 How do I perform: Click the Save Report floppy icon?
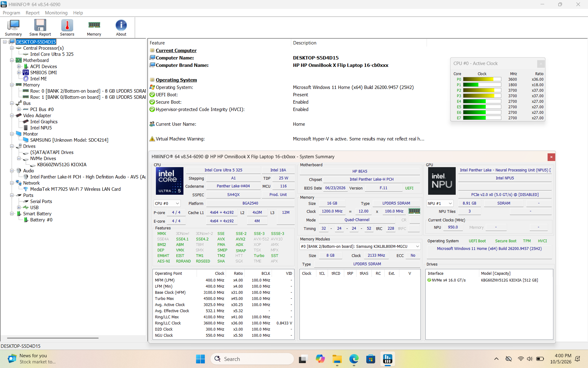[x=40, y=28]
